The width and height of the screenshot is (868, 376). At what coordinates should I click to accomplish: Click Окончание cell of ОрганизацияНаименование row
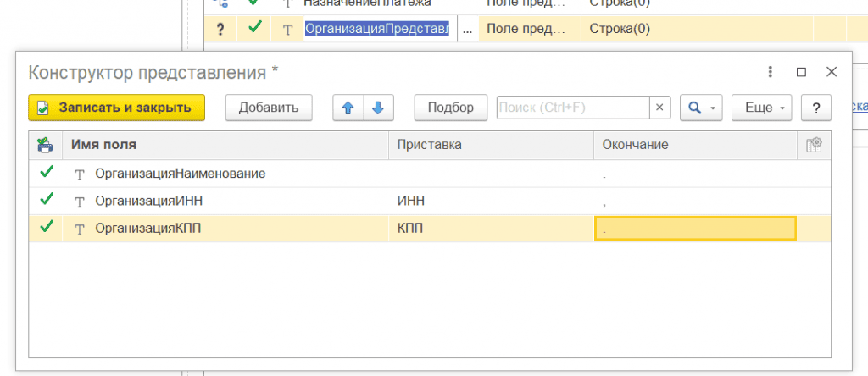(695, 174)
